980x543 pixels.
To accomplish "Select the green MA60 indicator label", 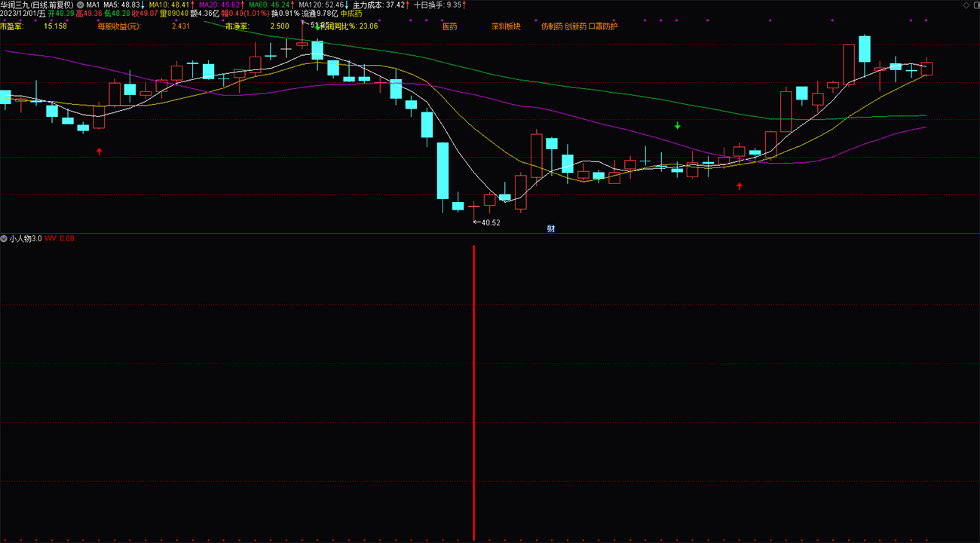I will coord(270,5).
